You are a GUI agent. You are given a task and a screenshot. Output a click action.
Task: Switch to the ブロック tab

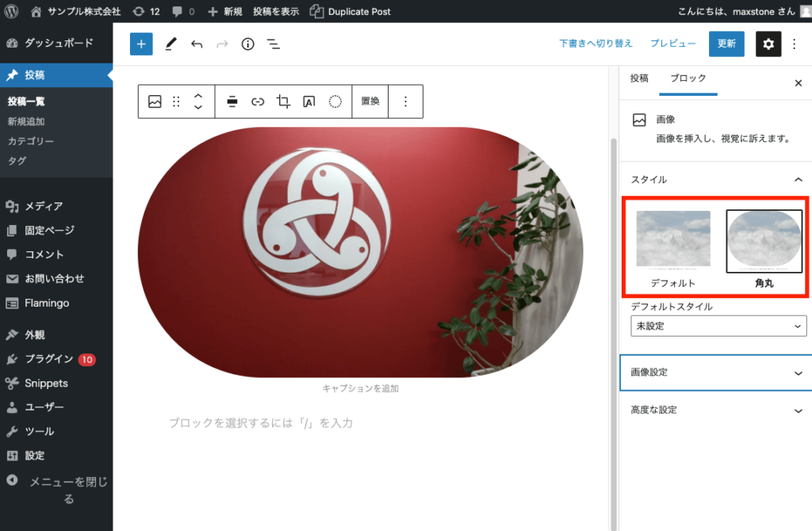[688, 79]
